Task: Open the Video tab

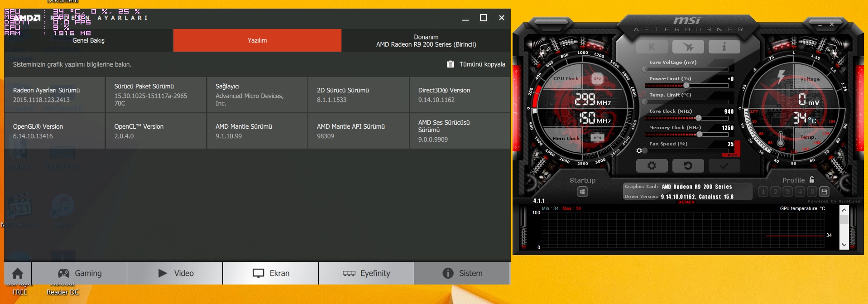Action: (x=175, y=273)
